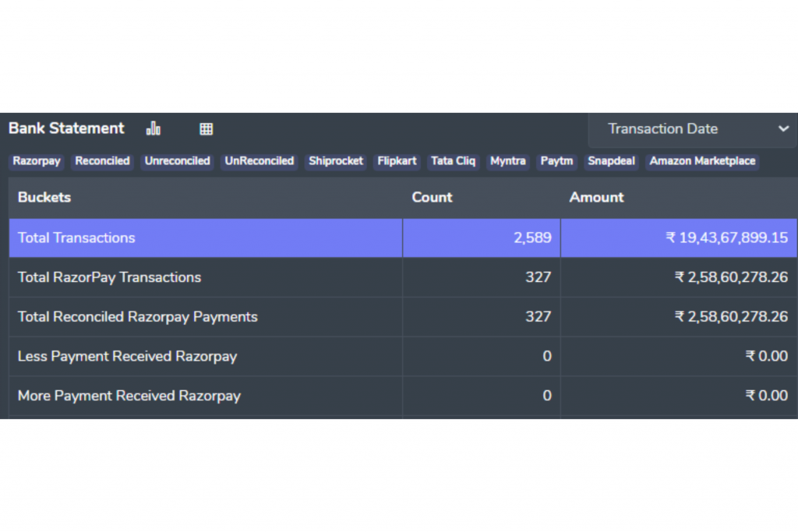The height and width of the screenshot is (532, 798).
Task: Click the Bank Statement panel title
Action: pyautogui.click(x=66, y=129)
